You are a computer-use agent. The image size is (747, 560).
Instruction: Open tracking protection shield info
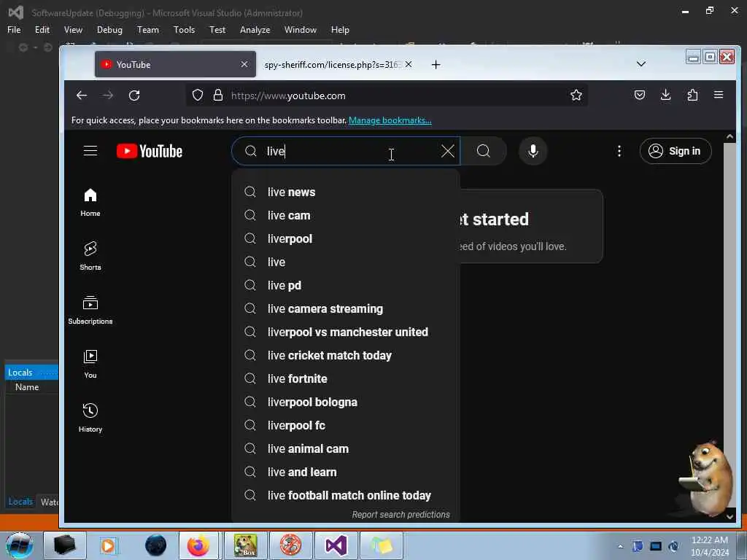tap(197, 96)
